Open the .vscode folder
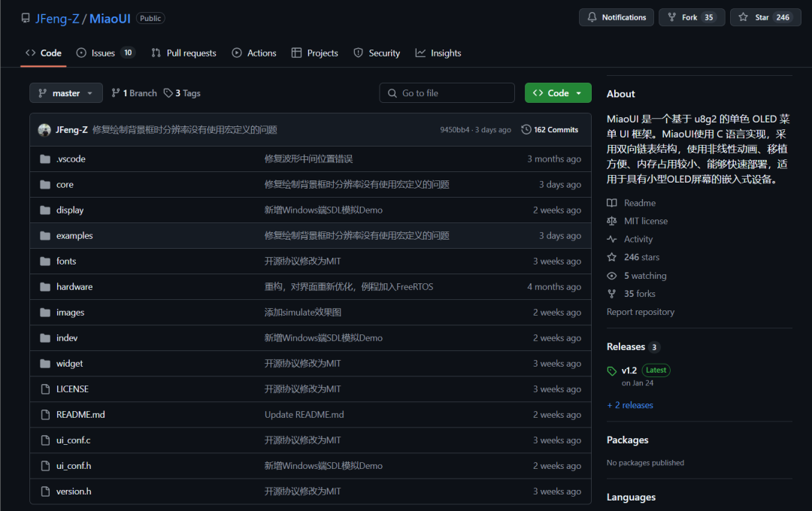 click(71, 159)
